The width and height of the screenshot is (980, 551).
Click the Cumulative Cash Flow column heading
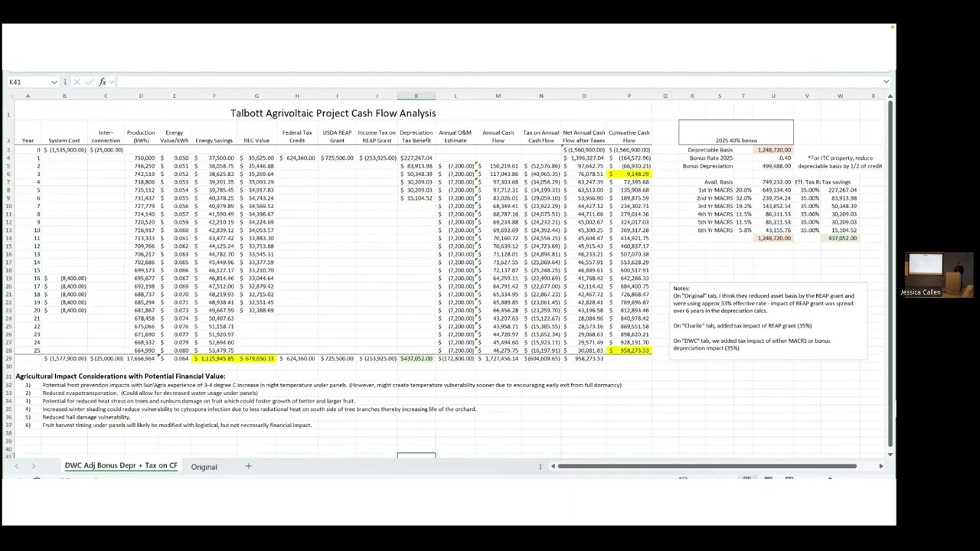click(629, 136)
